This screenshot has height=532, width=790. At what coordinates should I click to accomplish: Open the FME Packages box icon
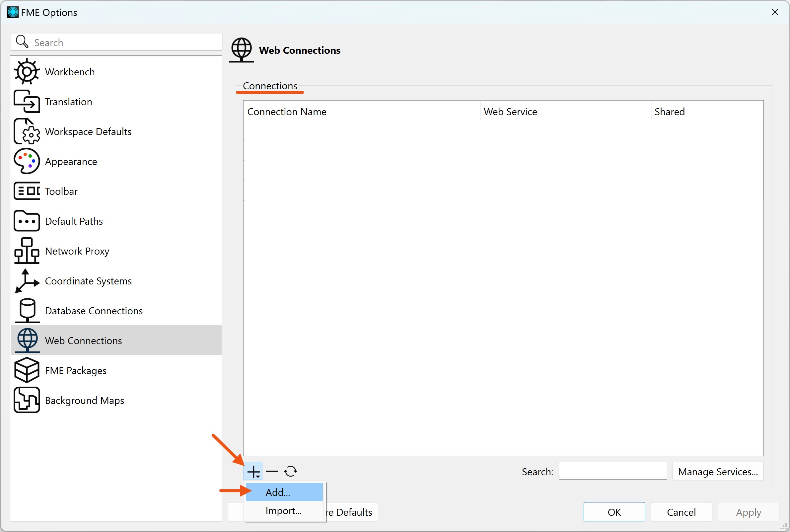click(x=27, y=370)
